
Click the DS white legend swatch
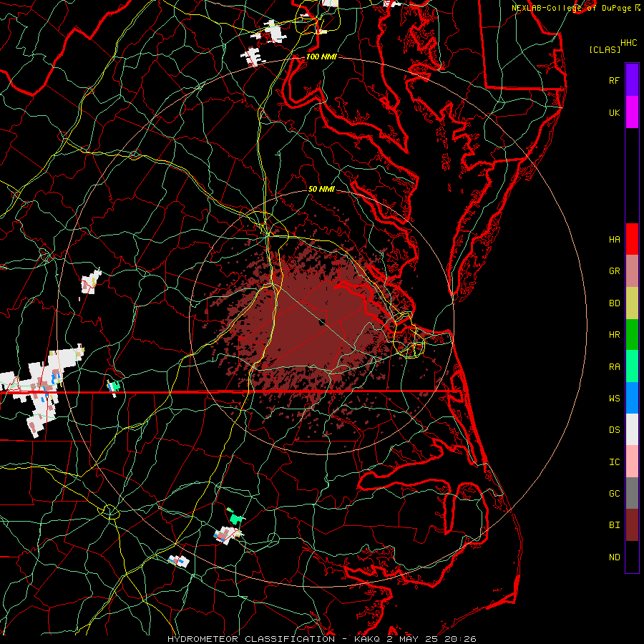point(632,429)
